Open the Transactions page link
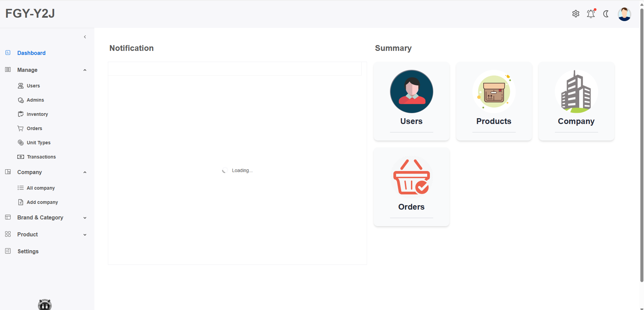This screenshot has height=310, width=644. 41,157
